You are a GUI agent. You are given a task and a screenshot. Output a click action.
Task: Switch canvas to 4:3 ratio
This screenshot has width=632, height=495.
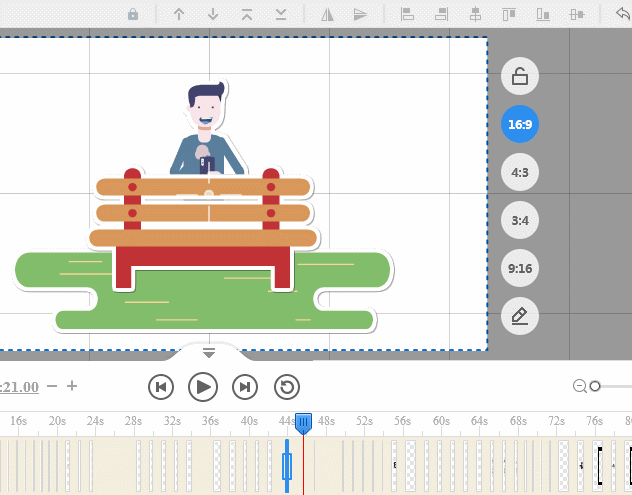520,172
